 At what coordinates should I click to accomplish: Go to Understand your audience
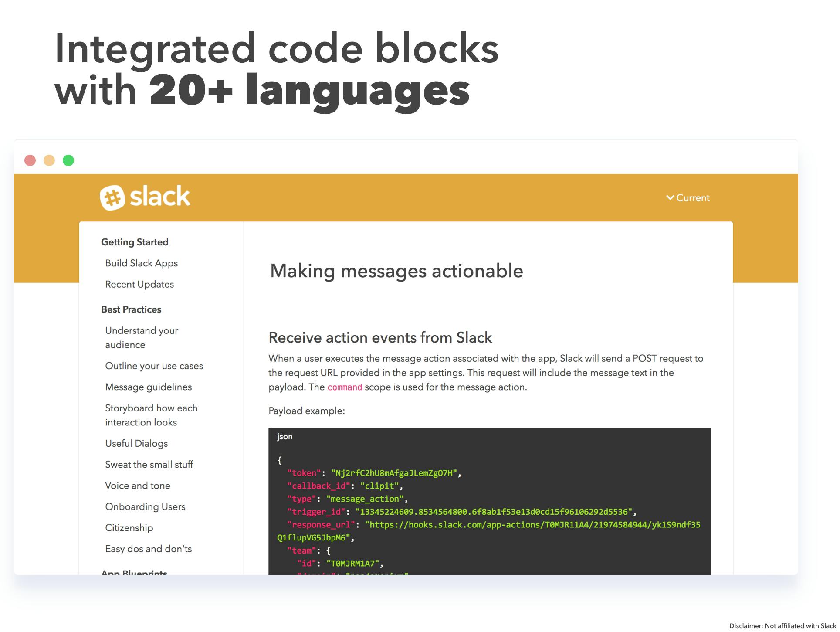click(x=142, y=337)
